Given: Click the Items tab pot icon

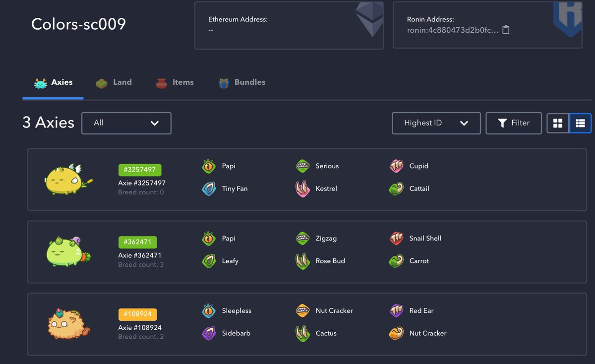Looking at the screenshot, I should (161, 83).
